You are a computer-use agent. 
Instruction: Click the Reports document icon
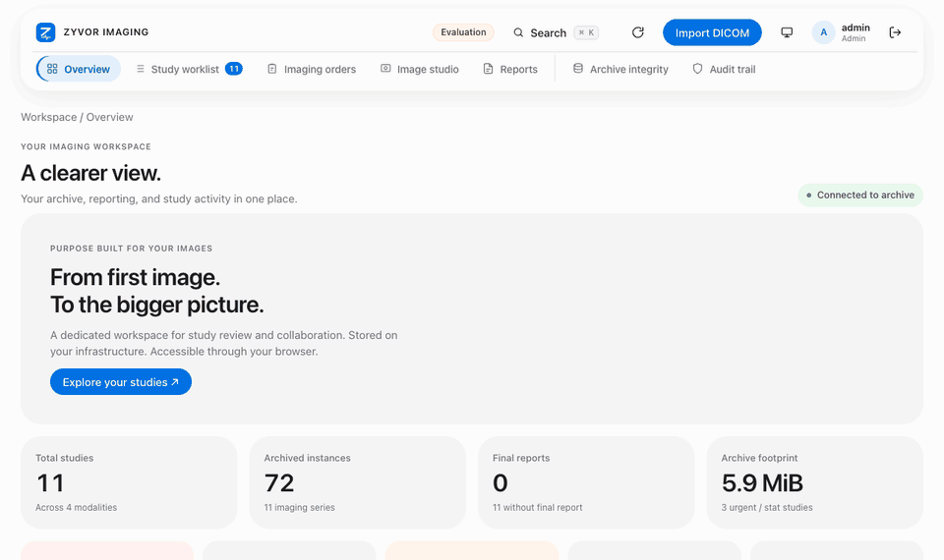pos(489,69)
